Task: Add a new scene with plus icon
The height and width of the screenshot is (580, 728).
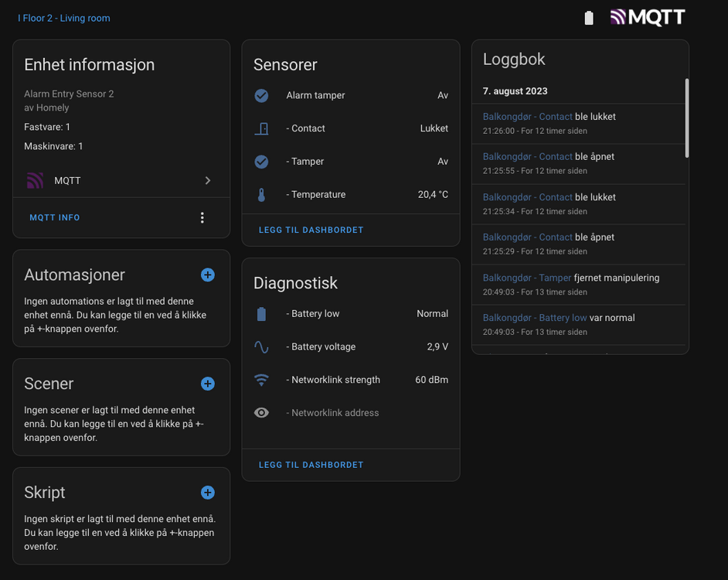Action: click(x=207, y=384)
